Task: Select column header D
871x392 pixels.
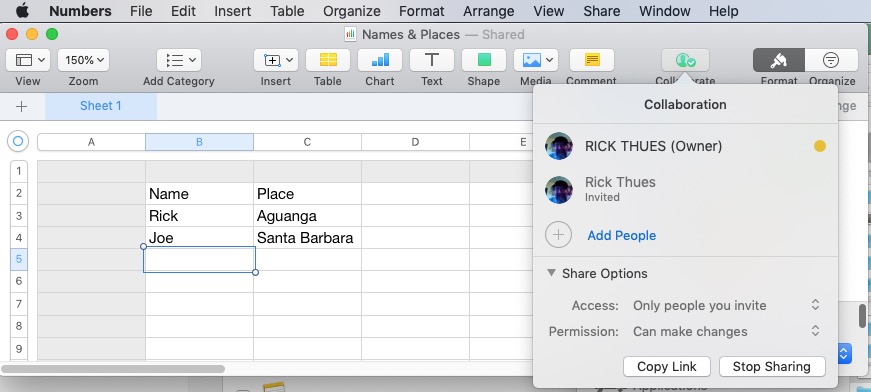Action: (415, 142)
